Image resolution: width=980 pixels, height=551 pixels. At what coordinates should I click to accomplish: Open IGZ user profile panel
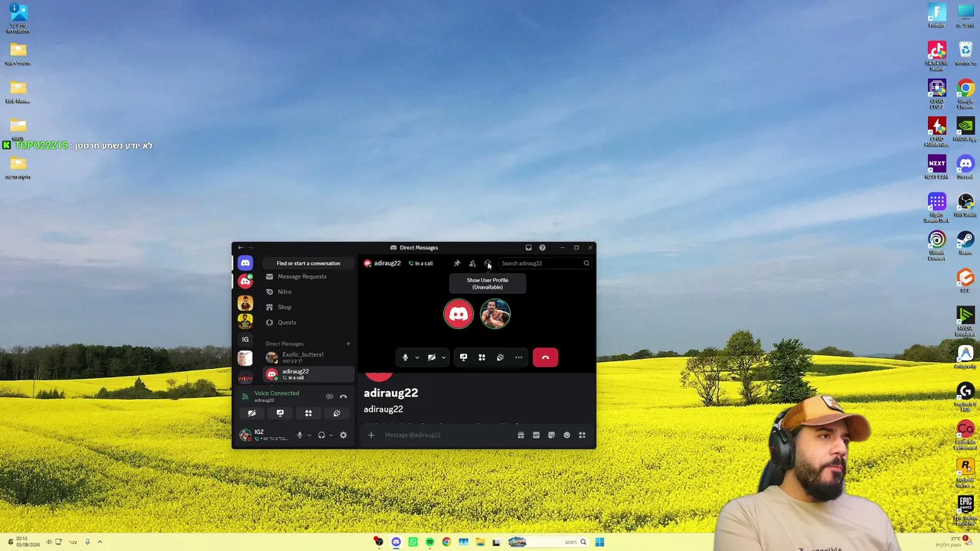(x=265, y=435)
